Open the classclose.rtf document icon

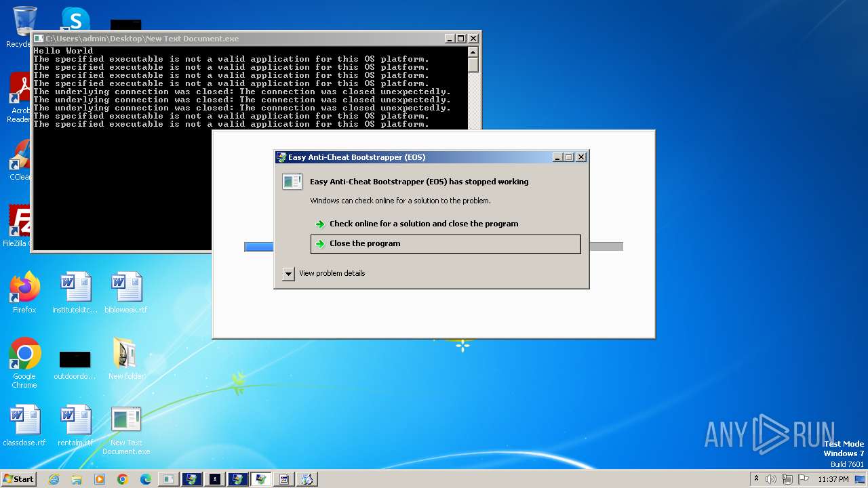[24, 426]
